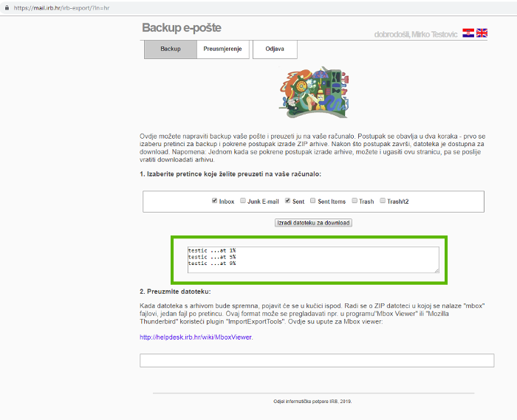Click the Mirko Testovic welcome text

(416, 34)
